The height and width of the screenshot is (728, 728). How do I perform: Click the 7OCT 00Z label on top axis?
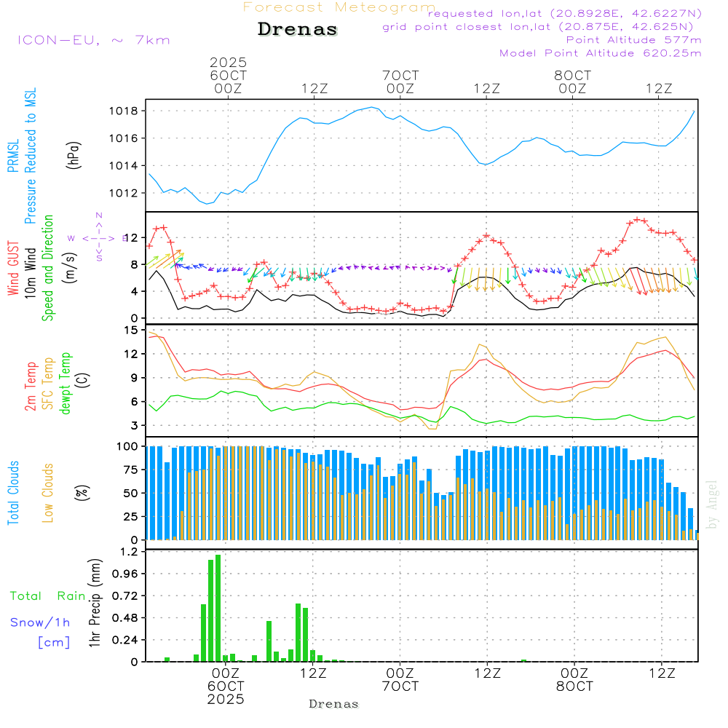[x=400, y=82]
